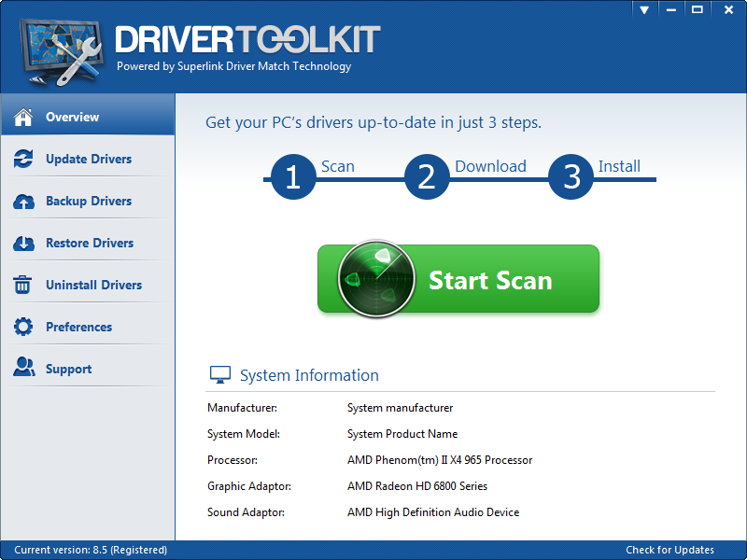Select the trash icon for Uninstall Drivers
Image resolution: width=747 pixels, height=560 pixels.
(x=23, y=284)
